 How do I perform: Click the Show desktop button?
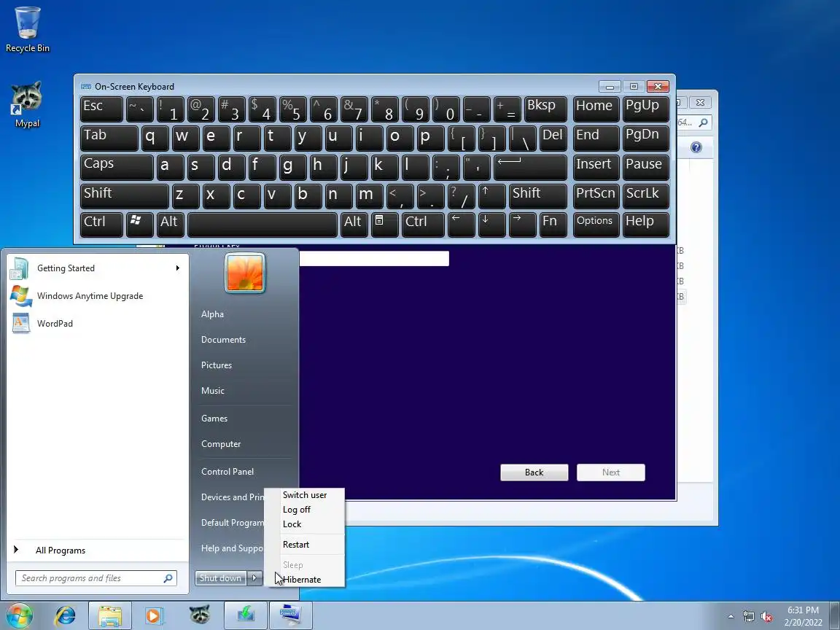tap(836, 615)
